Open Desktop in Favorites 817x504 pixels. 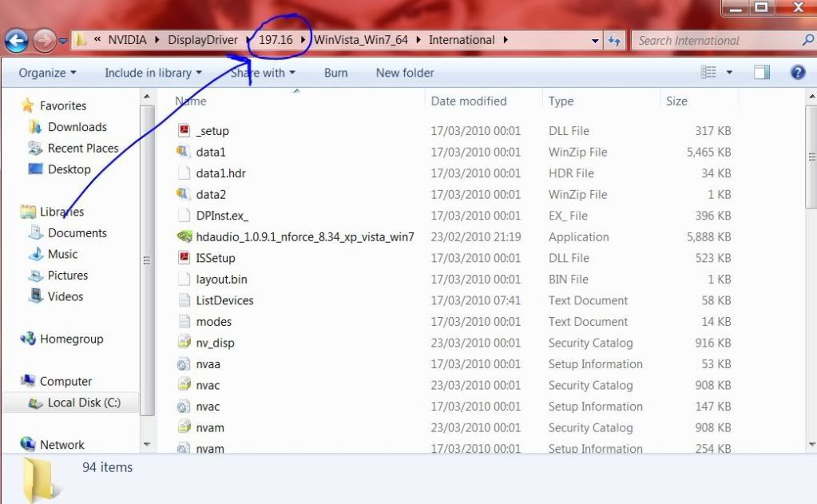[x=69, y=169]
